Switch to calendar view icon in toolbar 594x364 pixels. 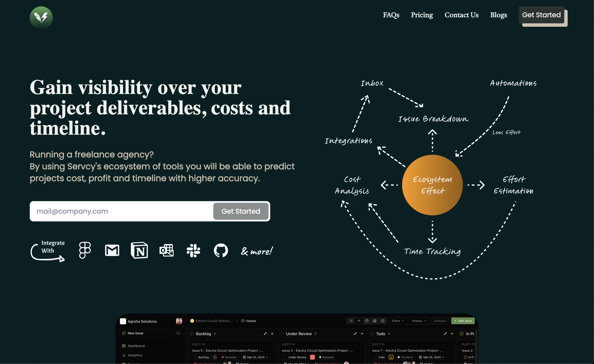click(x=367, y=321)
